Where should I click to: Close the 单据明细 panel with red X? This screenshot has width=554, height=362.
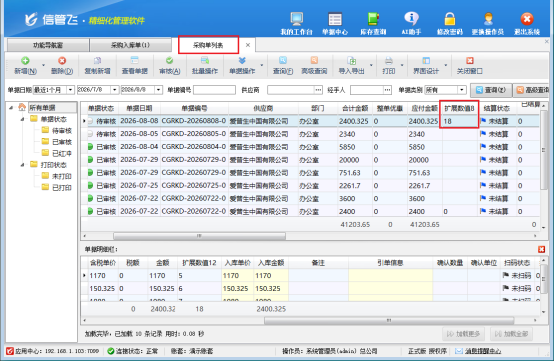541,249
